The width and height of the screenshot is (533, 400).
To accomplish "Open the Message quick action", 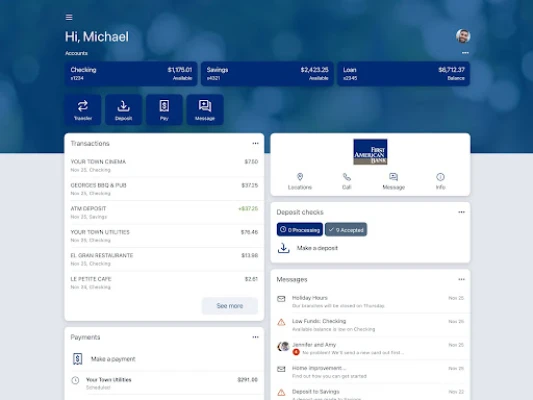I will pyautogui.click(x=205, y=110).
